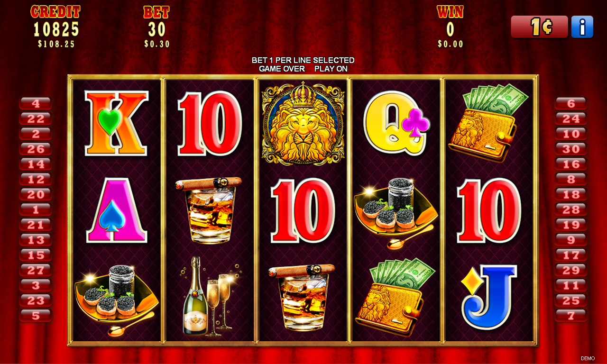Click the orange K with green heart
The height and width of the screenshot is (364, 607).
click(x=117, y=124)
